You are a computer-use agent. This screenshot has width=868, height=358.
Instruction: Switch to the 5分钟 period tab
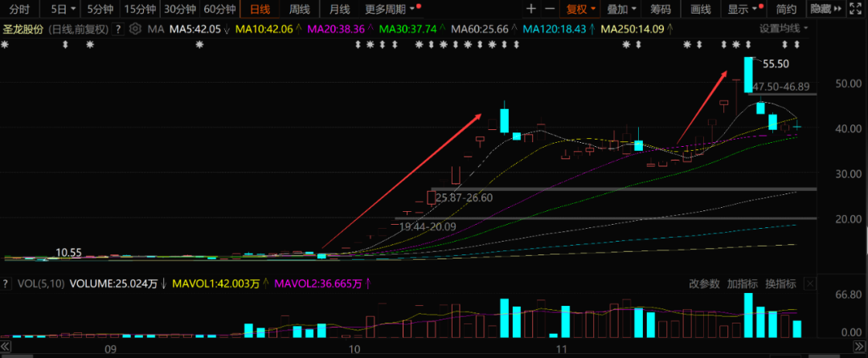[x=100, y=9]
